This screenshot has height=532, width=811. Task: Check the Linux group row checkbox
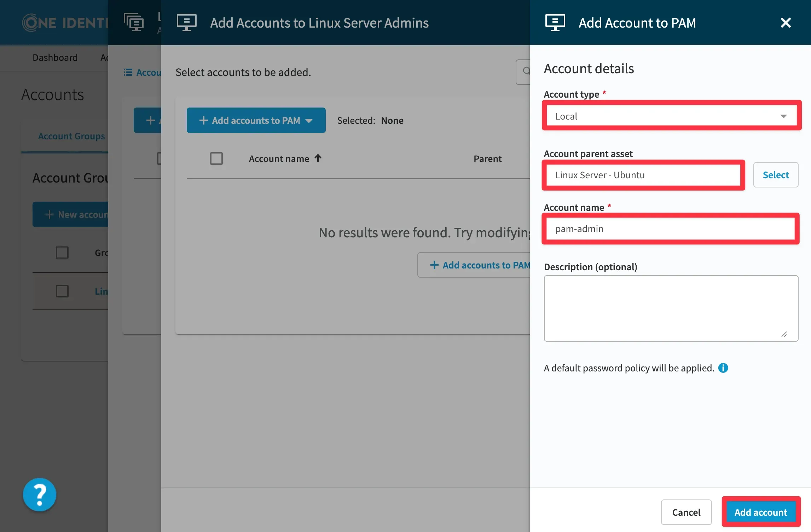(62, 291)
